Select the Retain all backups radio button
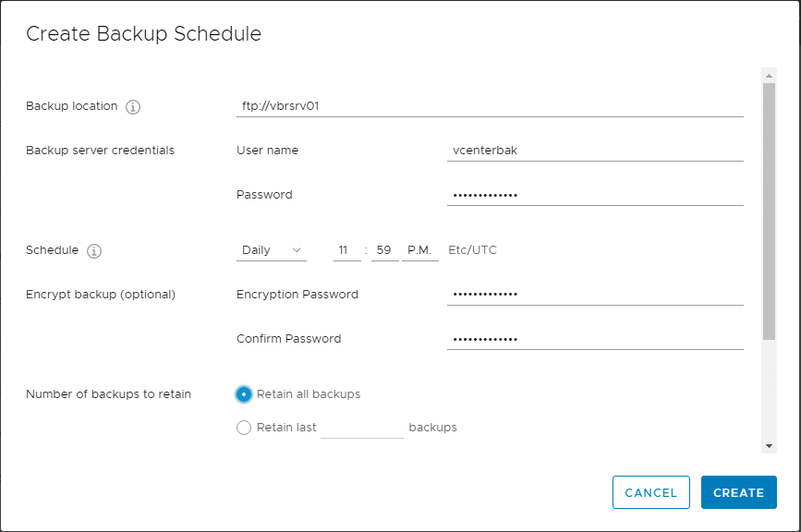The image size is (801, 532). point(244,394)
